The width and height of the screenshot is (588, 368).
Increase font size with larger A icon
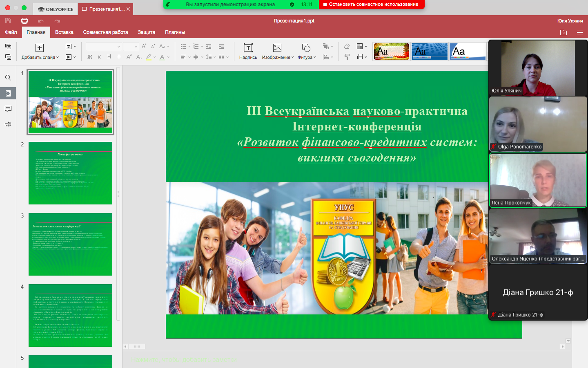coord(144,47)
